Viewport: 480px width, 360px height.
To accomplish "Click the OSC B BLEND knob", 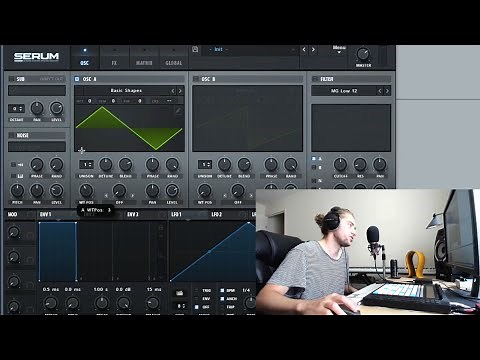I will [x=244, y=164].
